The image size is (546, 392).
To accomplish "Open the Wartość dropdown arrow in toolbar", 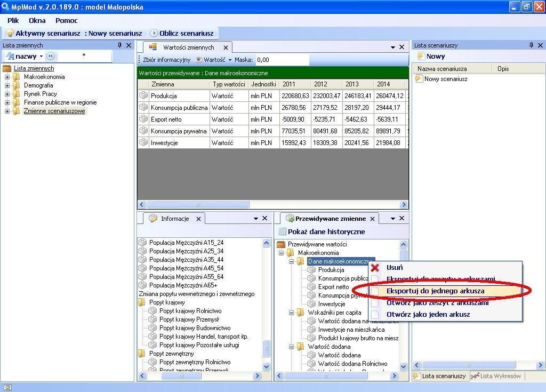I will point(230,60).
